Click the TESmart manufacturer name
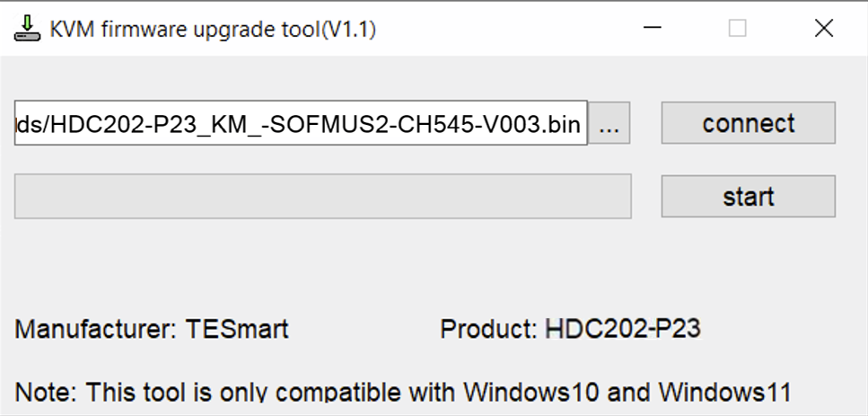The height and width of the screenshot is (416, 868). (237, 329)
